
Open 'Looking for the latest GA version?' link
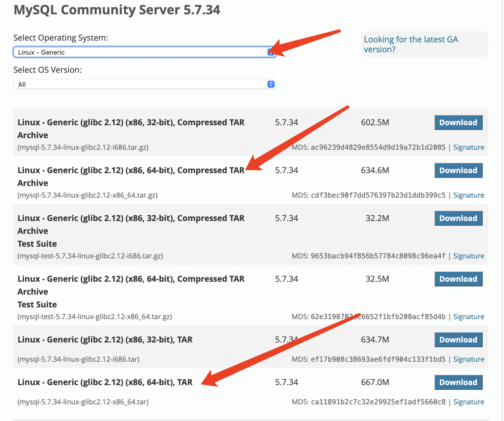coord(411,44)
